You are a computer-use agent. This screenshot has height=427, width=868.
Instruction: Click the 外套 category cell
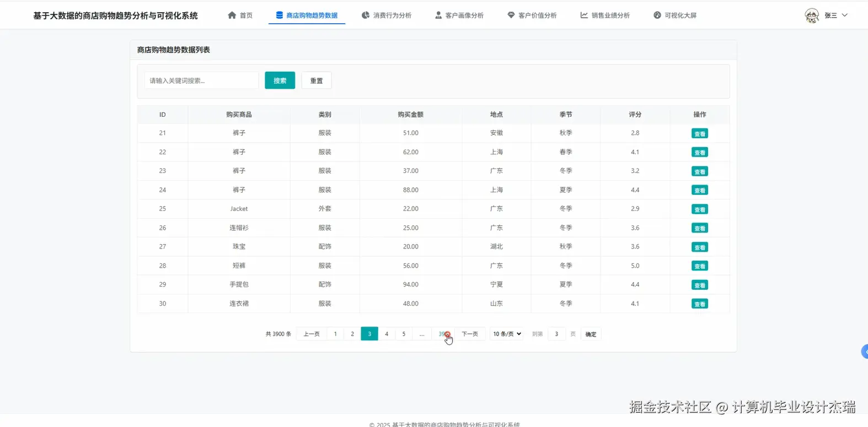pyautogui.click(x=325, y=209)
